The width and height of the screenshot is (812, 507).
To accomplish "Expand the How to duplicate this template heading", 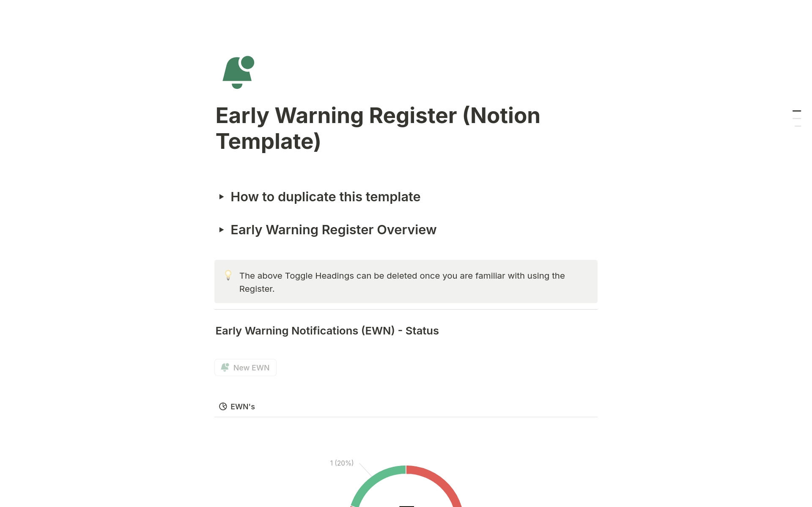I will tap(325, 197).
